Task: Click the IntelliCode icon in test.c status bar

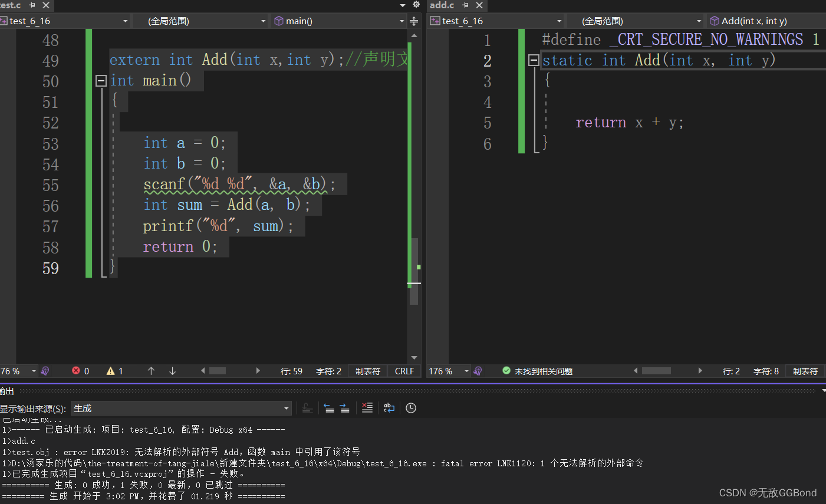Action: coord(45,371)
